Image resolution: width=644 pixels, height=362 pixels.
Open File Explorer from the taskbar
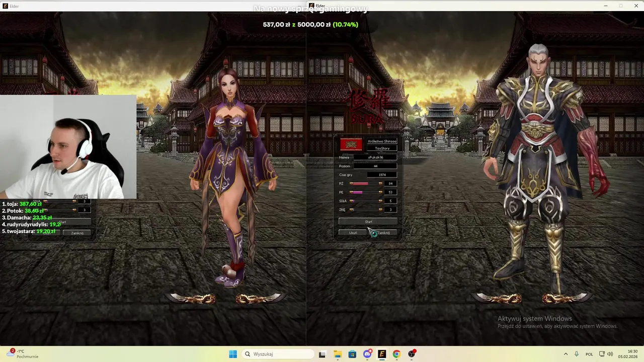tap(337, 354)
